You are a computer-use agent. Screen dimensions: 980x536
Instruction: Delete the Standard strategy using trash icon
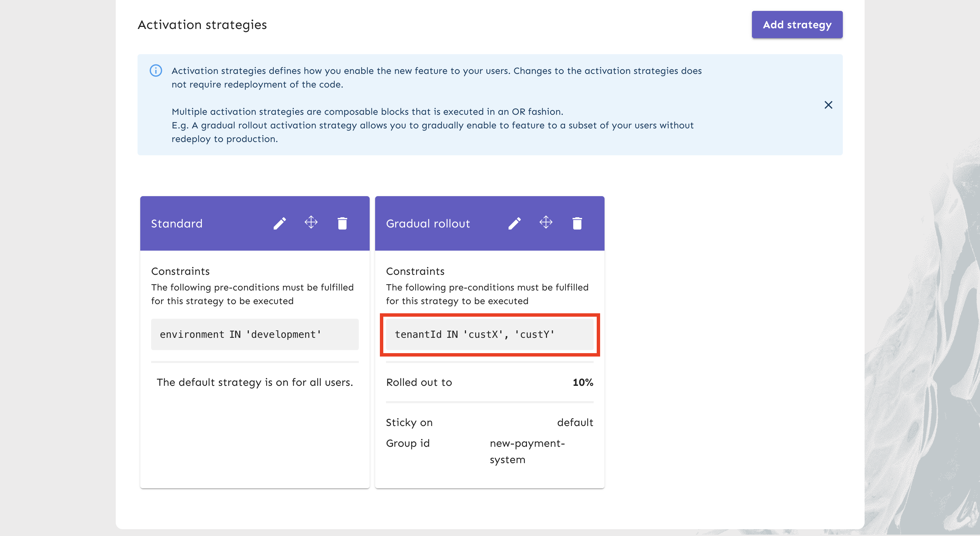click(x=342, y=223)
